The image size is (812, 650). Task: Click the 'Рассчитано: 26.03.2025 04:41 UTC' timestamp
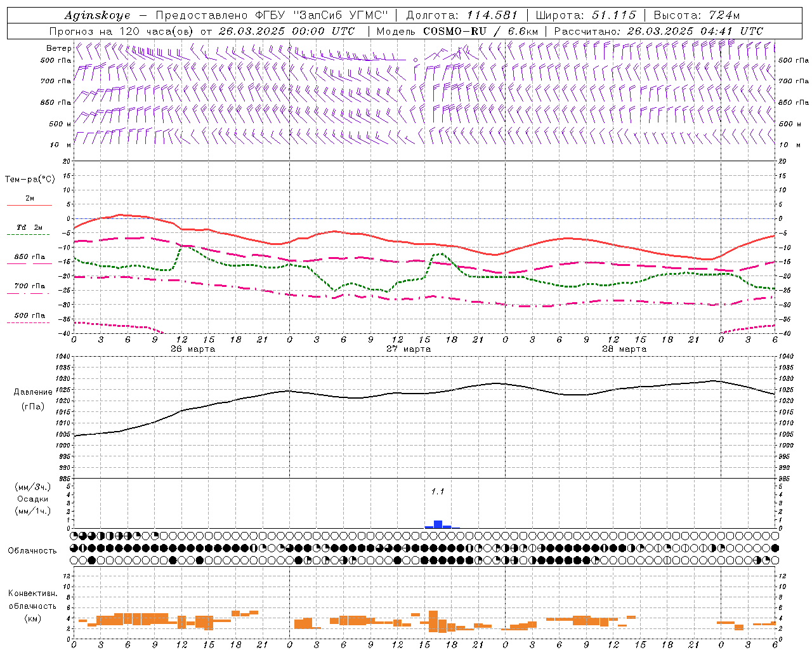(x=658, y=31)
